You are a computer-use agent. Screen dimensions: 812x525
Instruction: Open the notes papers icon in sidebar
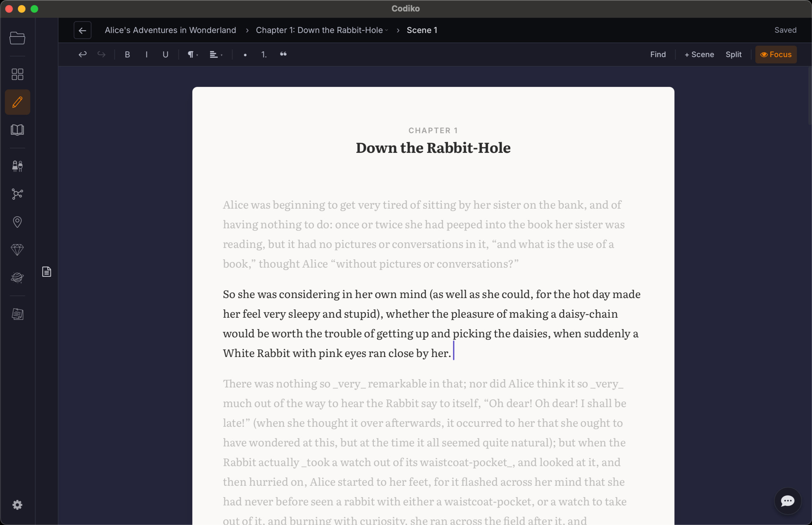point(17,314)
